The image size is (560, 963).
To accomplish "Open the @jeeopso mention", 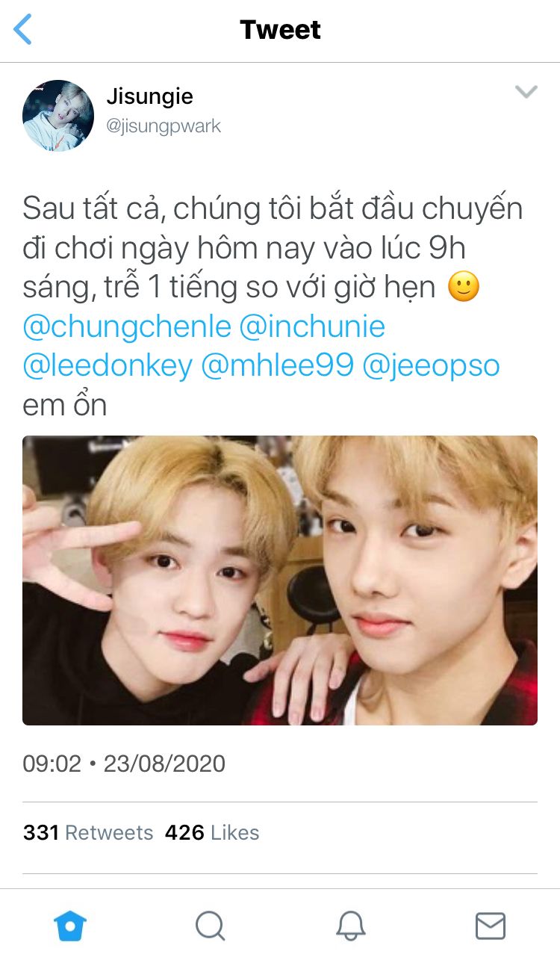I will (431, 366).
